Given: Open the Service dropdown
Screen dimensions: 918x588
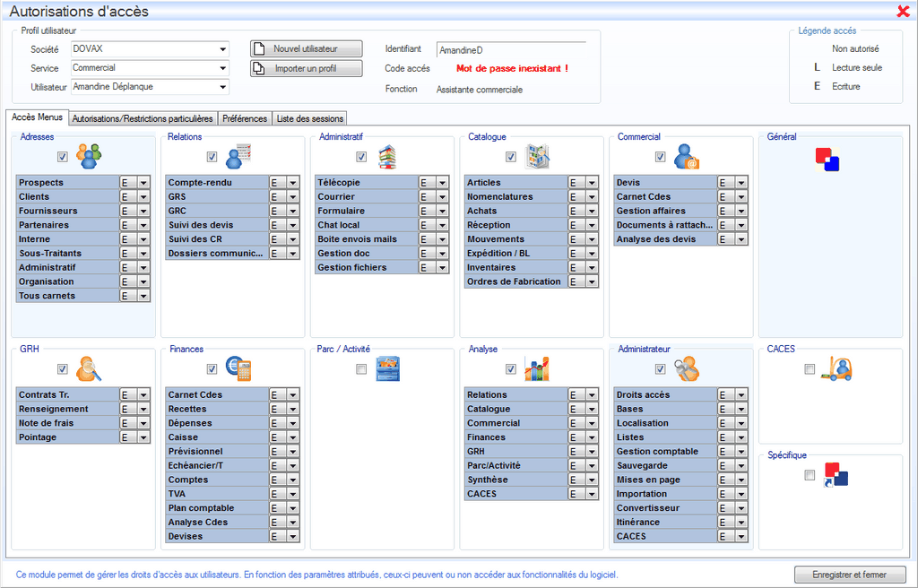Looking at the screenshot, I should (x=223, y=68).
